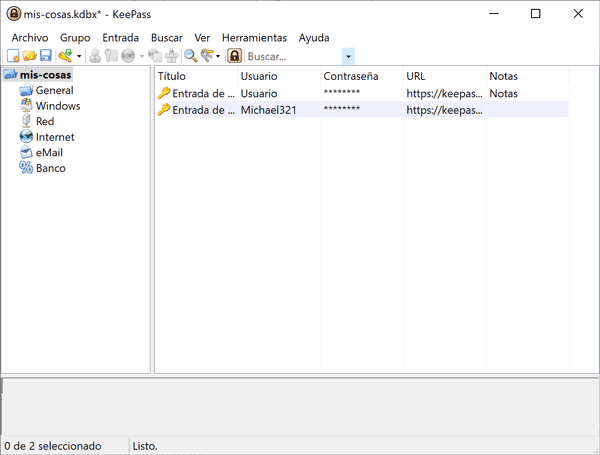This screenshot has height=455, width=600.
Task: Perform auto-type toolbar icon
Action: [171, 56]
